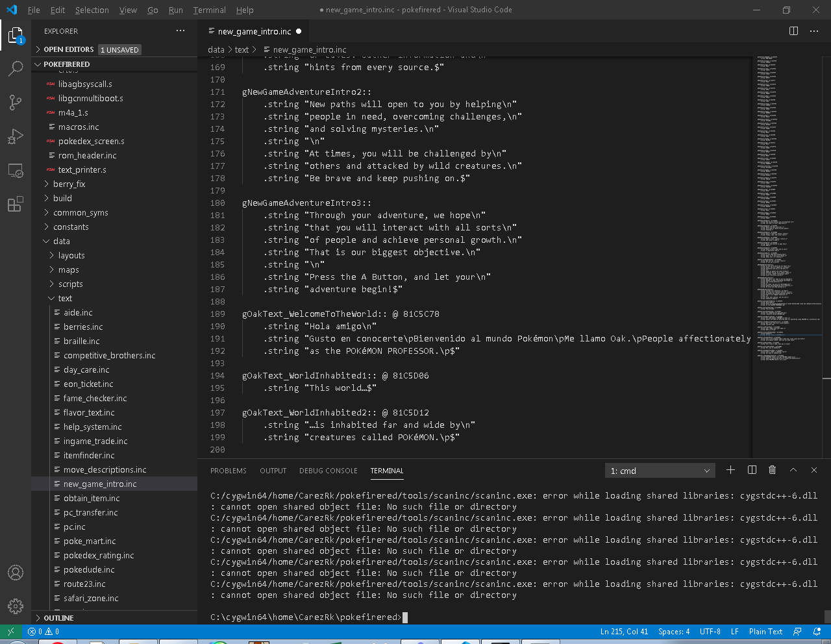Kill terminal with the trash icon
The height and width of the screenshot is (644, 831).
[772, 470]
